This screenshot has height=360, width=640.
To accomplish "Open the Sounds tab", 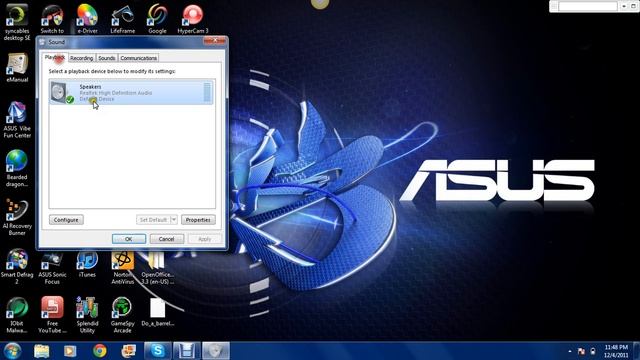I will tap(107, 58).
